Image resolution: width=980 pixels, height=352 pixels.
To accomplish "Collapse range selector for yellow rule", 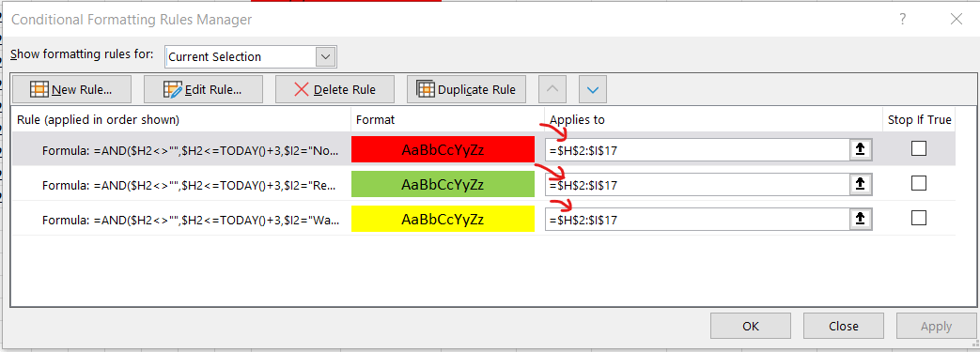I will pos(860,219).
